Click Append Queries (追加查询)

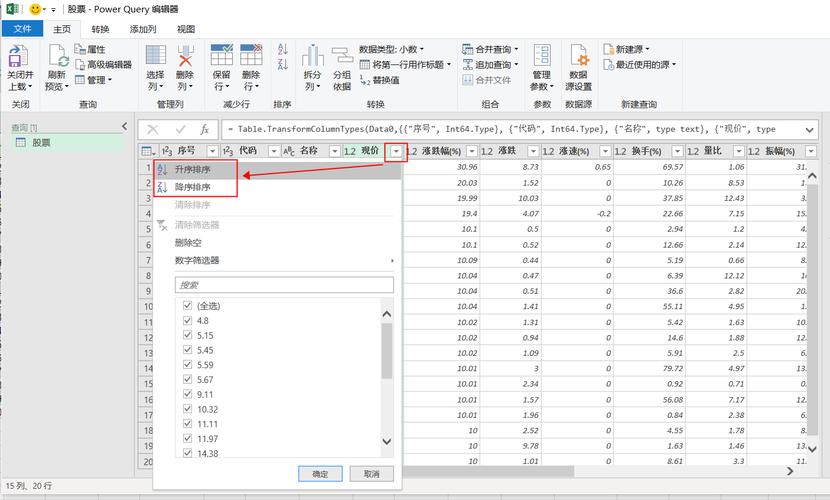point(490,65)
